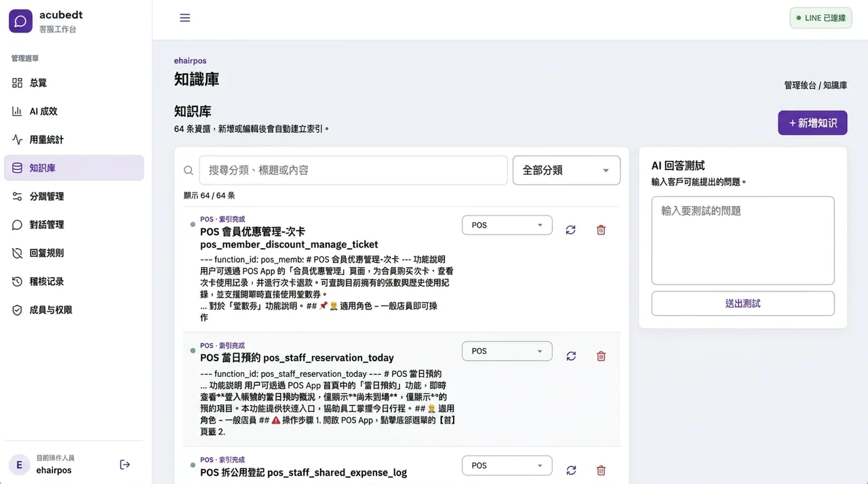
Task: Go to 成員与权限 menu item
Action: [74, 310]
